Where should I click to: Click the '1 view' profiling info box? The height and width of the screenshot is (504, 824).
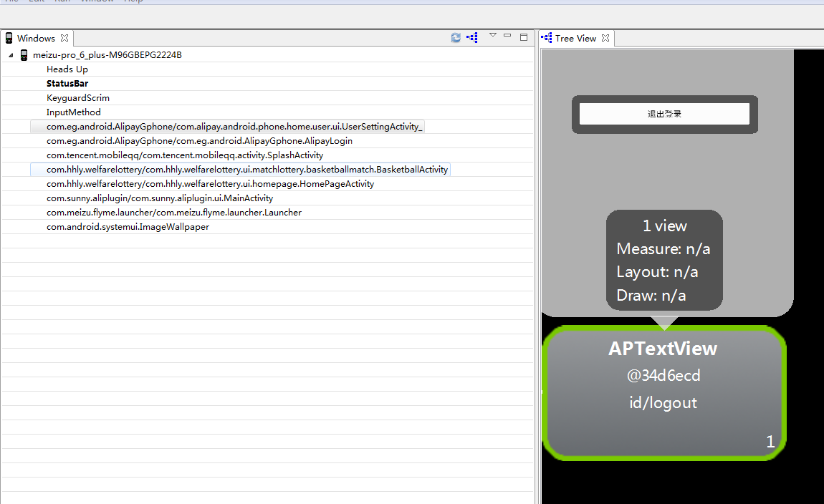[x=664, y=261]
